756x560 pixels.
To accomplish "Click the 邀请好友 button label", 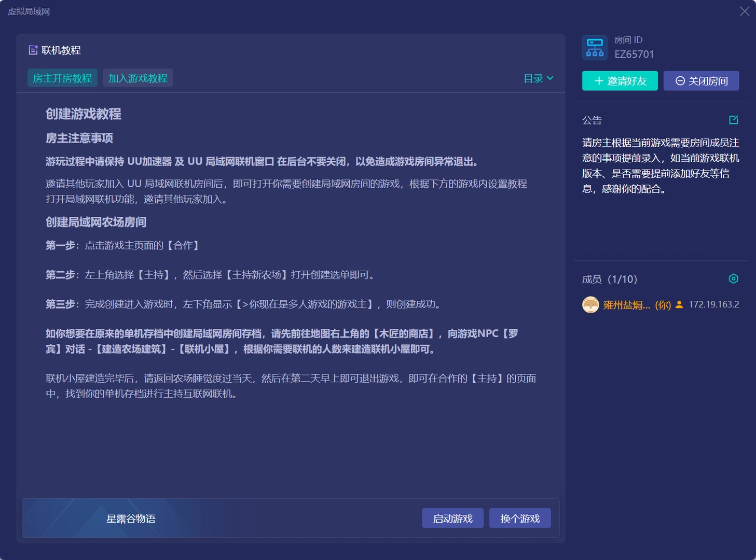I will pyautogui.click(x=627, y=81).
